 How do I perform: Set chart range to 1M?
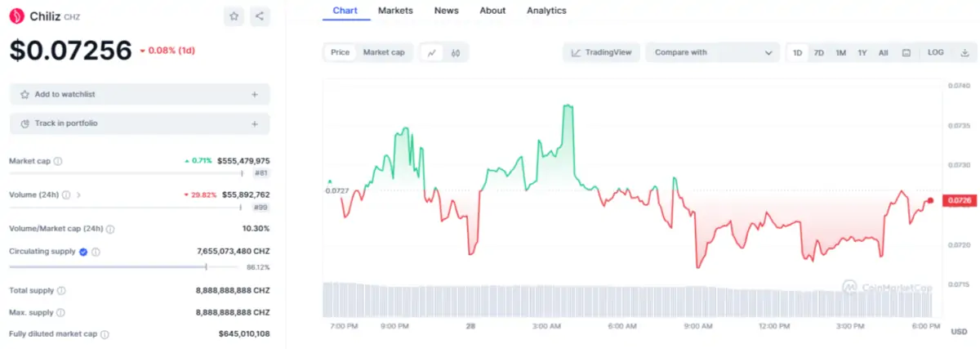pos(840,52)
